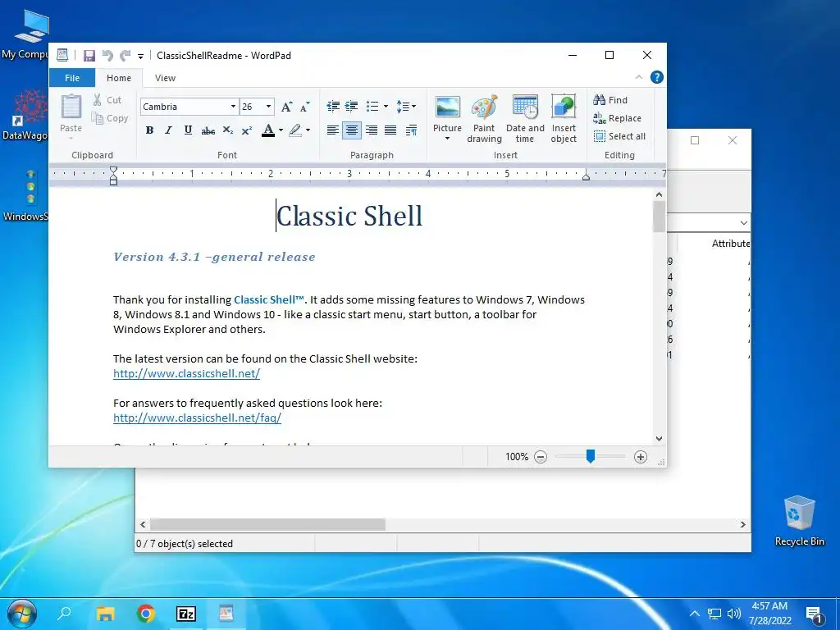Open WordPad Help via question mark icon
This screenshot has height=630, width=840.
click(x=657, y=77)
